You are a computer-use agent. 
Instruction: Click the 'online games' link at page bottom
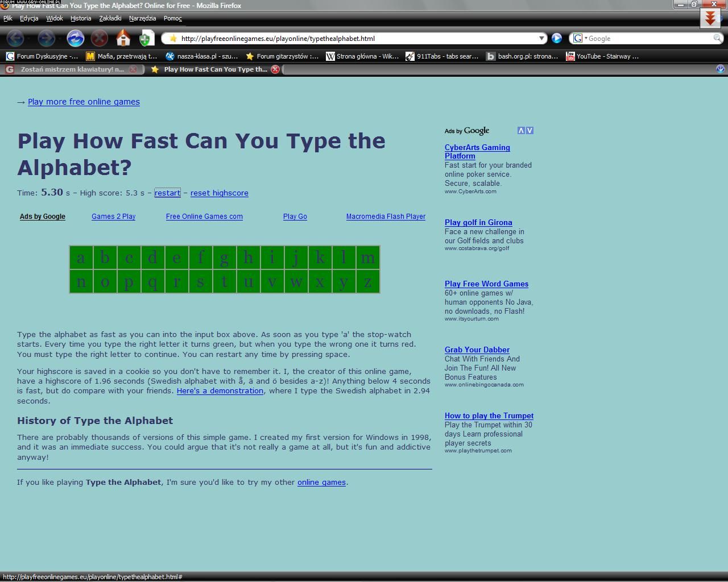tap(321, 483)
